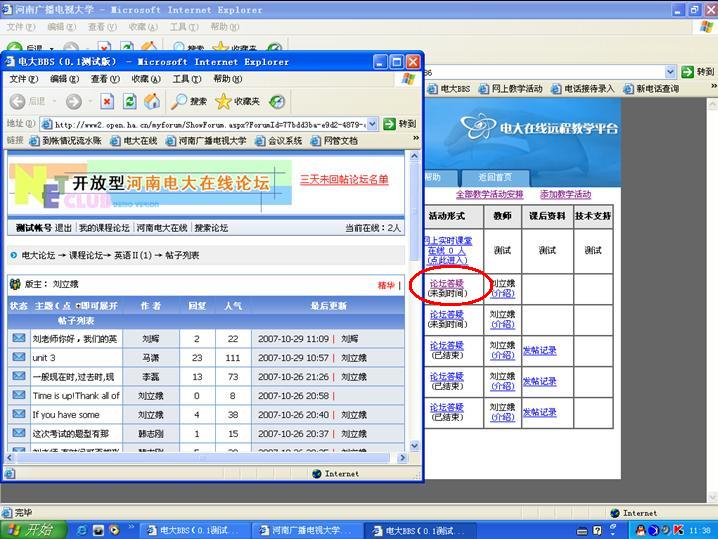The height and width of the screenshot is (539, 718).
Task: Open 到账情况流水账 favorite link
Action: pos(65,141)
